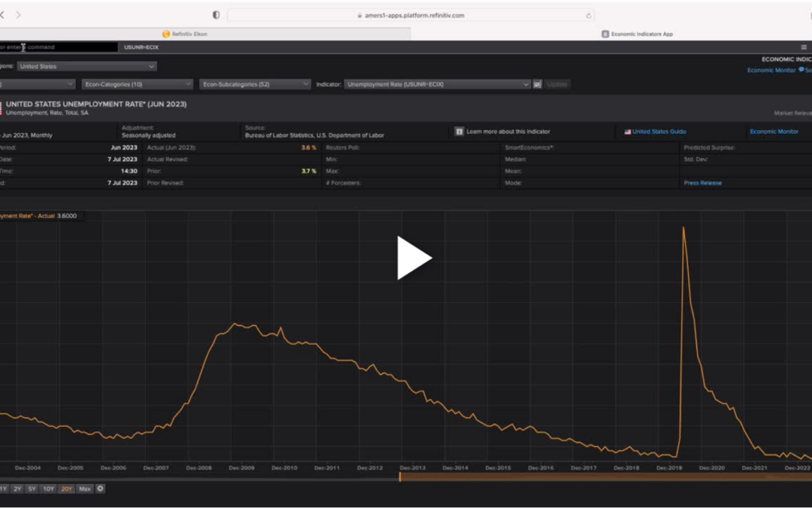This screenshot has width=812, height=508.
Task: Click the US flag icon beside the guide
Action: pos(627,132)
